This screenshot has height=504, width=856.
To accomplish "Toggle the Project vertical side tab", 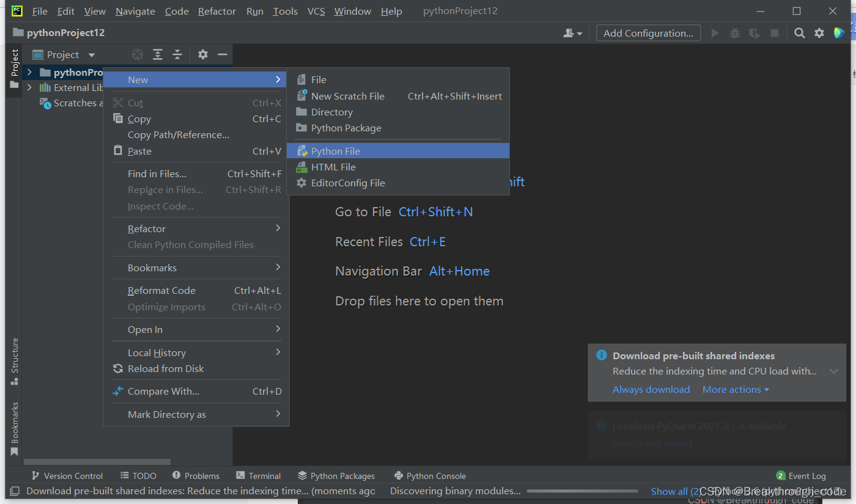I will pos(14,69).
